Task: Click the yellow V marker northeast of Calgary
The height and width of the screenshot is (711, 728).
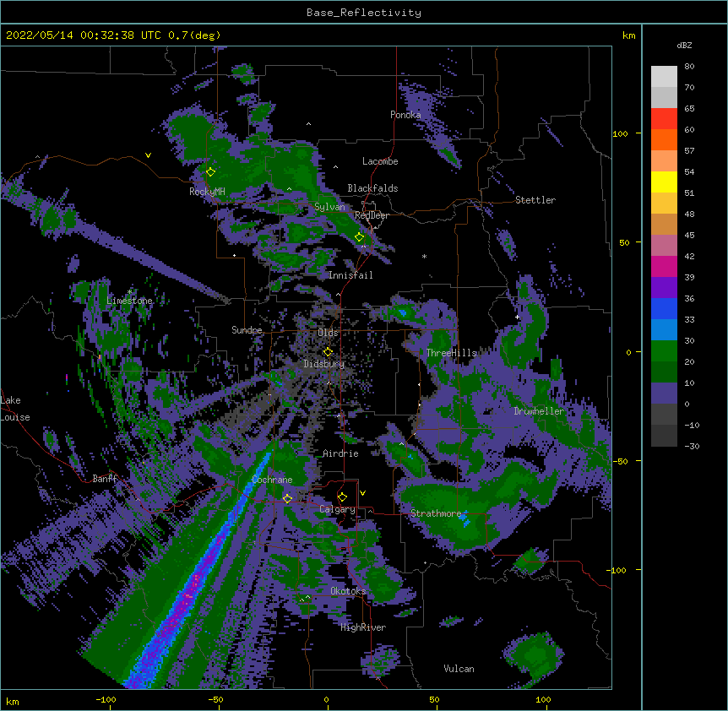Action: 362,493
